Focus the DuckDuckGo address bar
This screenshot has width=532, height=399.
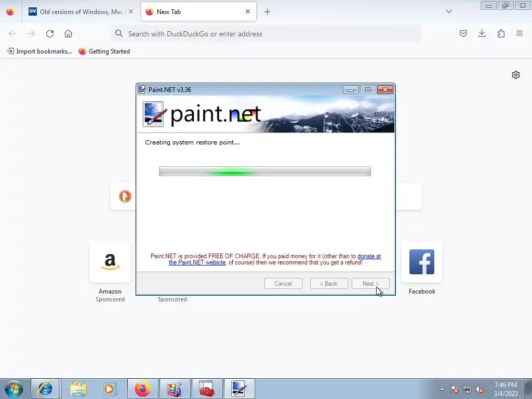coord(267,34)
